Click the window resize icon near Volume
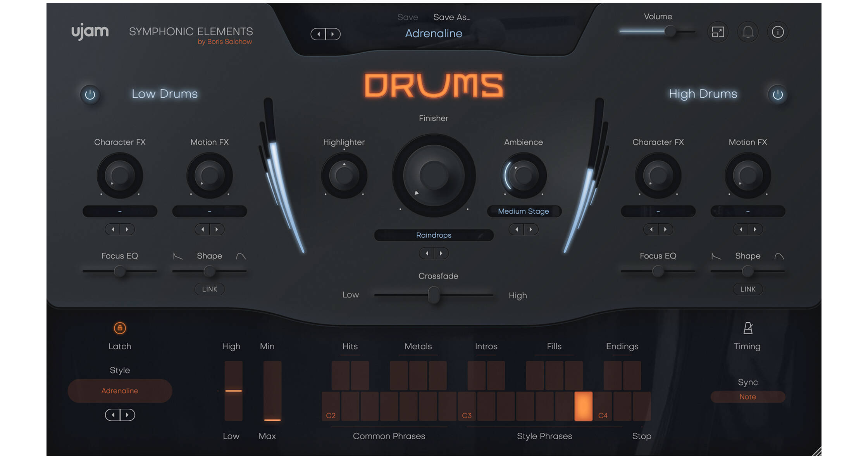Image resolution: width=868 pixels, height=456 pixels. [718, 32]
